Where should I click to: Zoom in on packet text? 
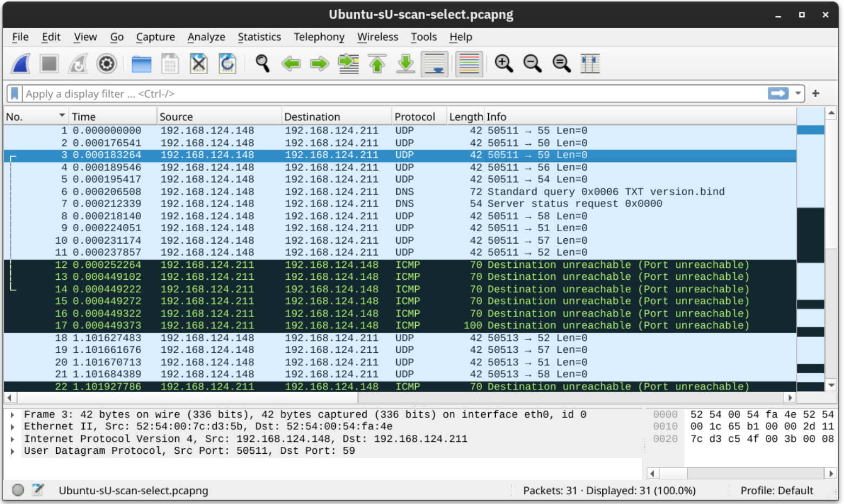click(503, 64)
